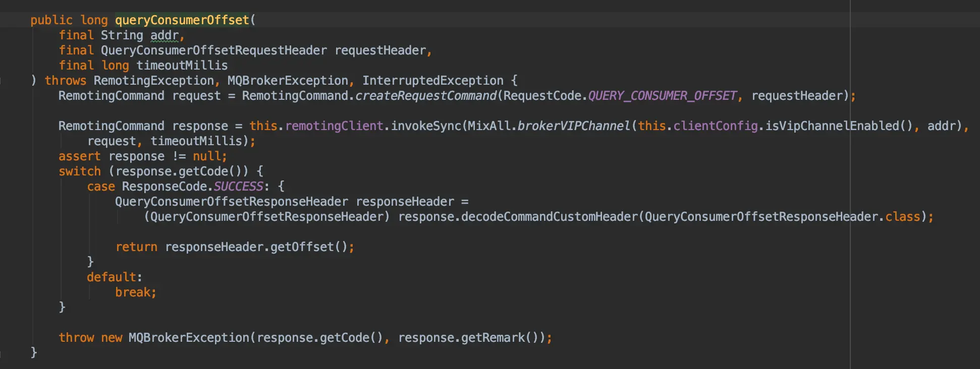Click the public keyword
Image resolution: width=980 pixels, height=369 pixels.
click(51, 20)
